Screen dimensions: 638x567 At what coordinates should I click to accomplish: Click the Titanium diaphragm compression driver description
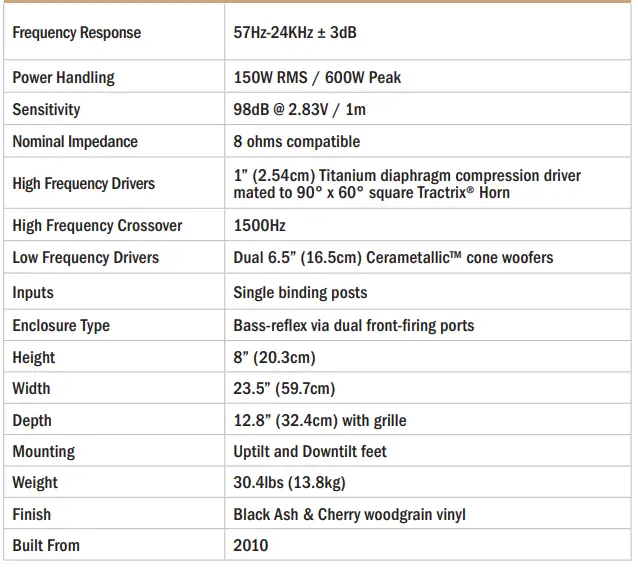406,184
